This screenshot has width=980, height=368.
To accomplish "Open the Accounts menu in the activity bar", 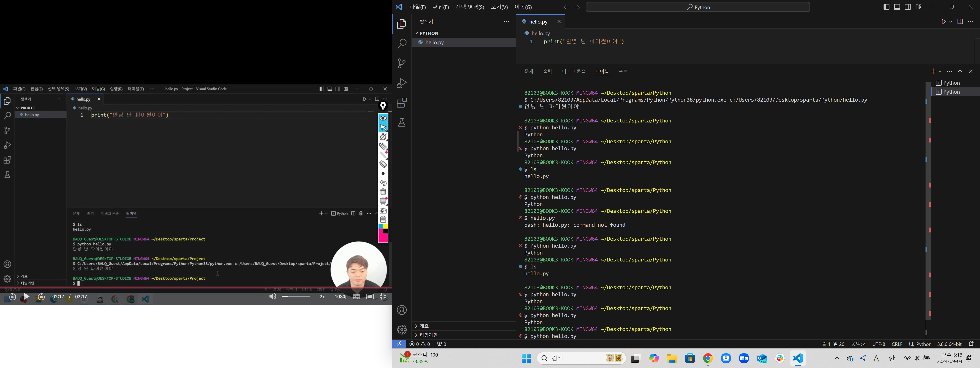I will point(402,310).
